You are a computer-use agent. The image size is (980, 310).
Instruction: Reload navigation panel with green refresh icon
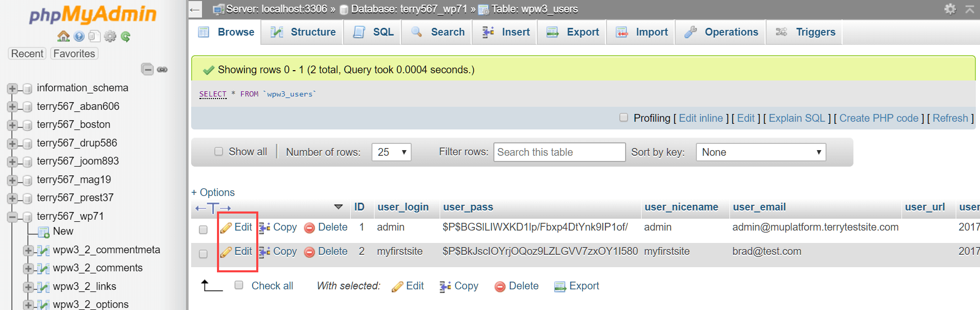tap(126, 36)
